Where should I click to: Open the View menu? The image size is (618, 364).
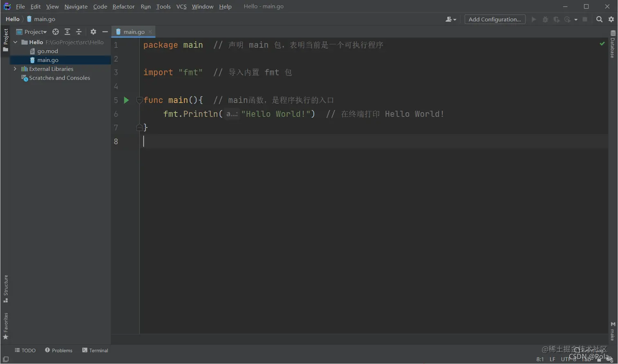(x=52, y=7)
